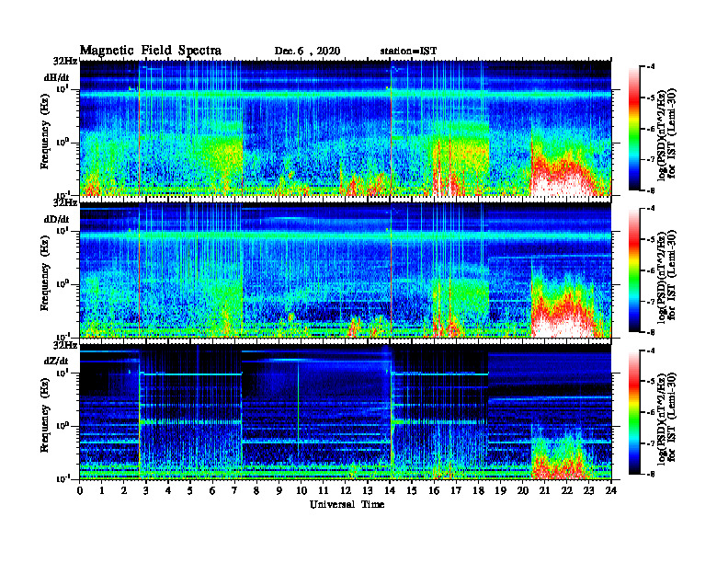Click the dD/dt spectrogram plot area
Image resolution: width=728 pixels, height=563 pixels.
(x=346, y=270)
